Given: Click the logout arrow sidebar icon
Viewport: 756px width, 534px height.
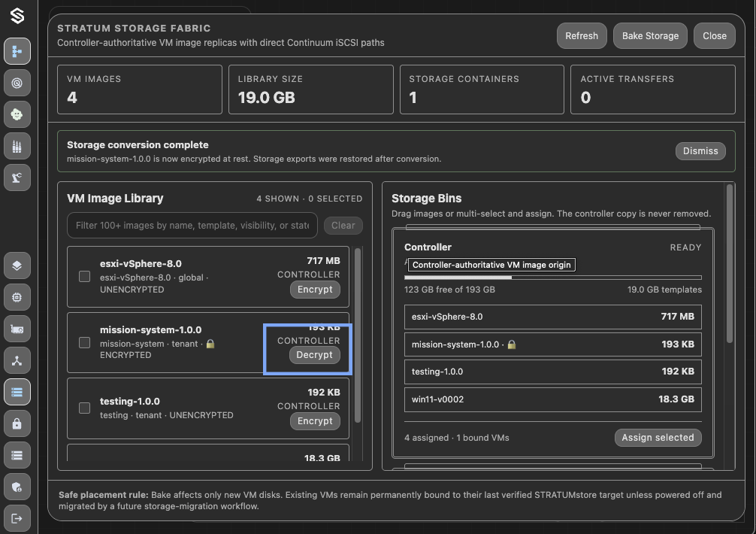Looking at the screenshot, I should click(x=17, y=518).
